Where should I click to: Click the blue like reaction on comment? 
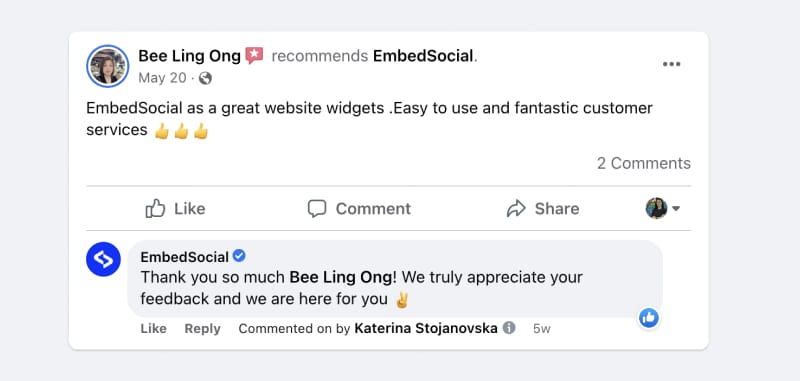[x=649, y=318]
